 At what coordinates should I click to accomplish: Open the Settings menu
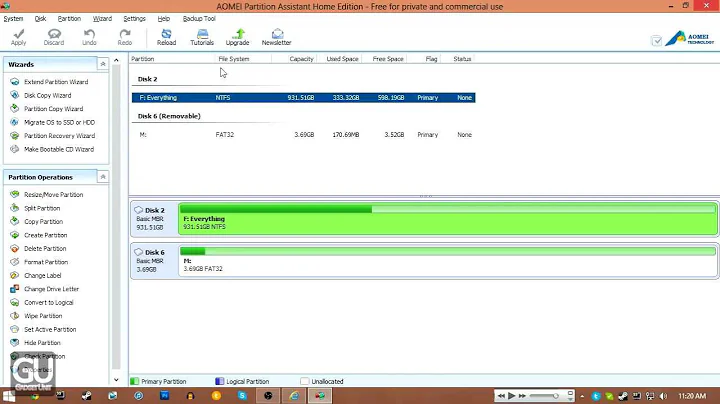pyautogui.click(x=135, y=19)
